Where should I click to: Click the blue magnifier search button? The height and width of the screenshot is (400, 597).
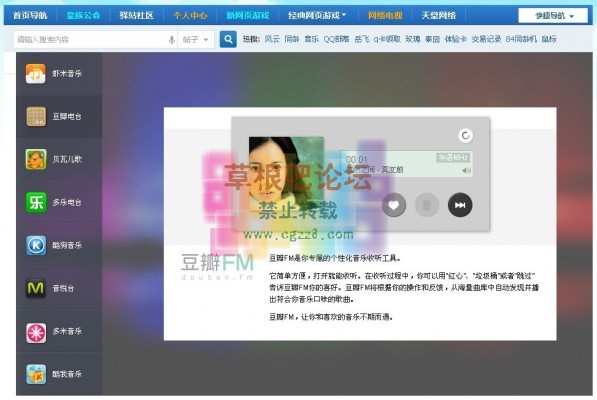point(228,39)
